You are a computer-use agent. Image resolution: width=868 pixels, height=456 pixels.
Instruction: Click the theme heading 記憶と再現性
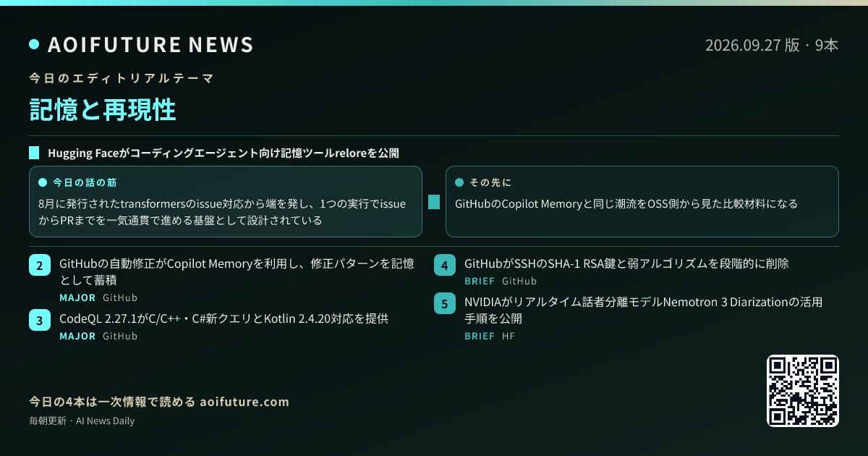point(103,110)
